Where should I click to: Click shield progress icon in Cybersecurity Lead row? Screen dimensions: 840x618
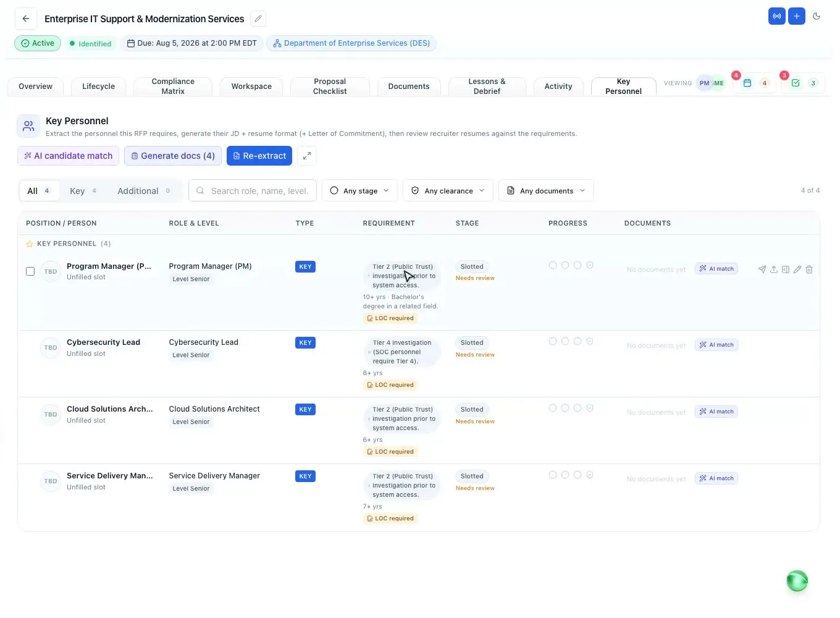(590, 341)
